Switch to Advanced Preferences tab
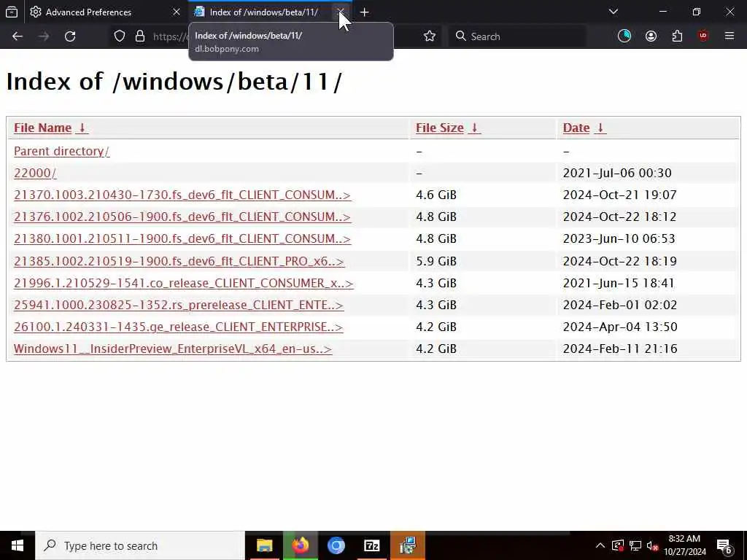The height and width of the screenshot is (560, 747). tap(88, 12)
